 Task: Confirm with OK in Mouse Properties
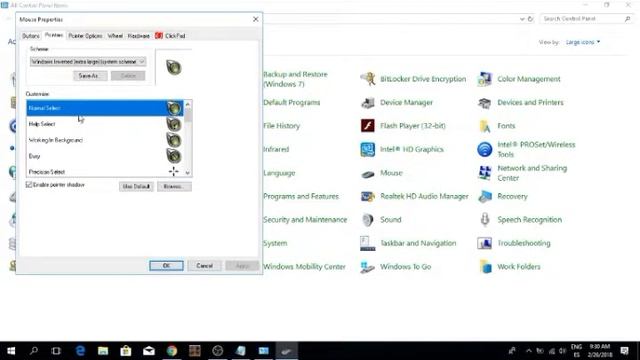[166, 266]
